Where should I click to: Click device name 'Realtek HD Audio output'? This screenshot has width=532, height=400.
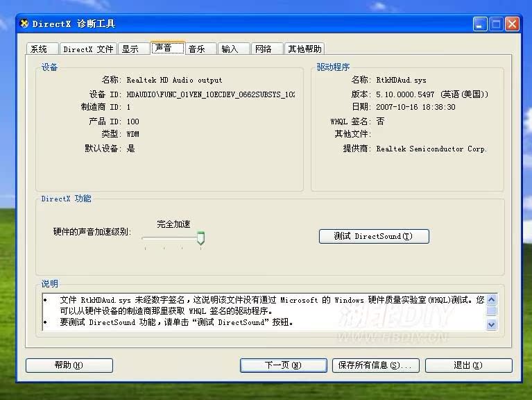(x=174, y=80)
